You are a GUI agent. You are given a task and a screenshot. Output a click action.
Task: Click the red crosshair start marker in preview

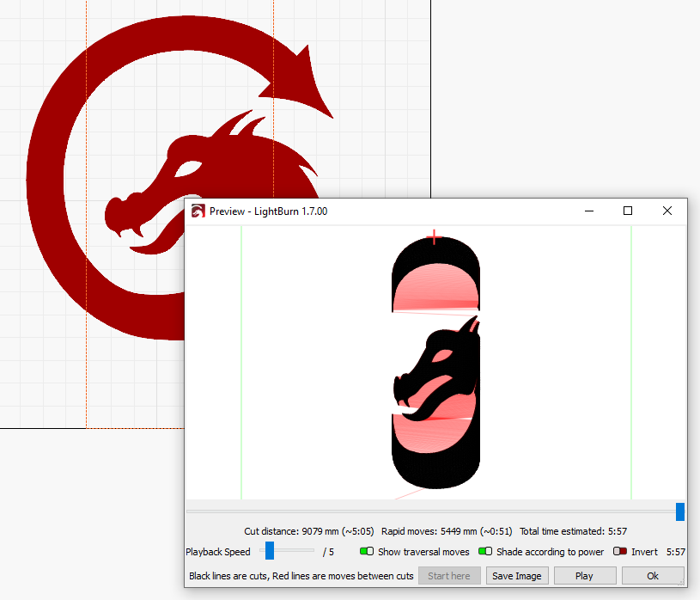(435, 237)
